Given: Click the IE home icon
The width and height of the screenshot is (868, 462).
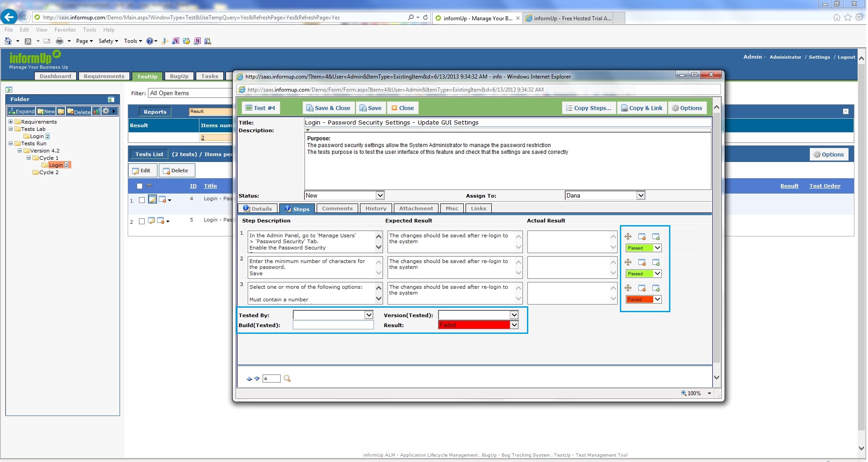Looking at the screenshot, I should 8,41.
